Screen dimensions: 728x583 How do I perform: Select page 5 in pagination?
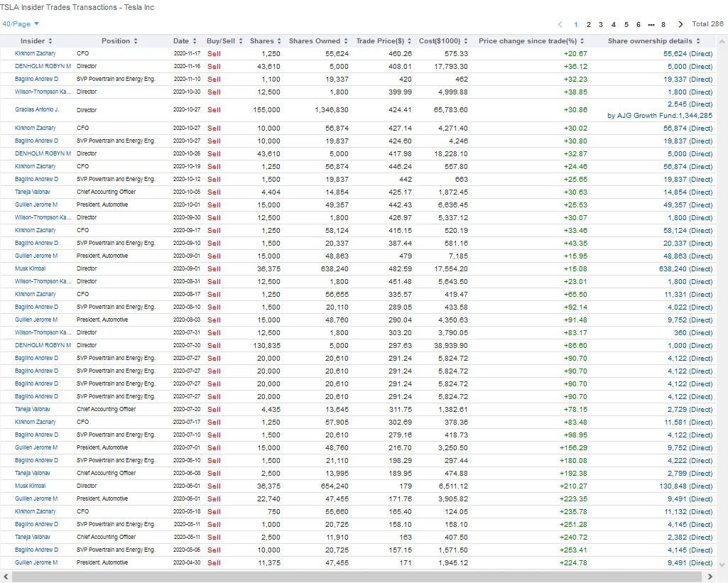coord(626,25)
